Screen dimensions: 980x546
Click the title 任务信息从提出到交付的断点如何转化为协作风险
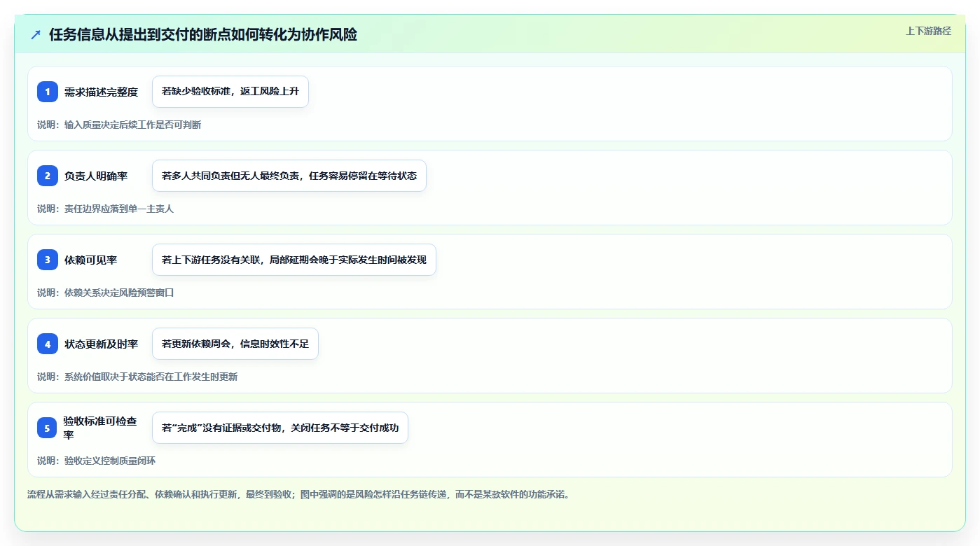click(x=203, y=34)
